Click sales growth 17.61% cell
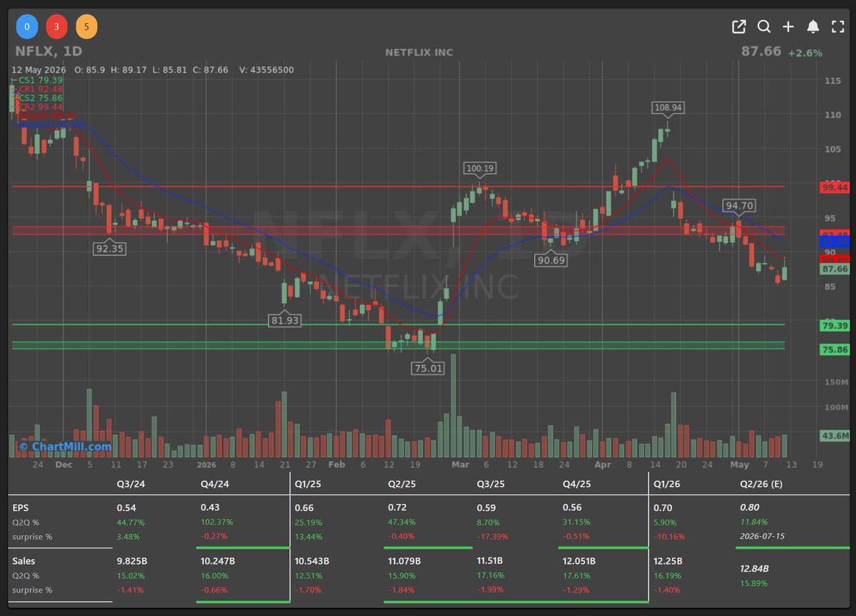The image size is (856, 616). 577,575
